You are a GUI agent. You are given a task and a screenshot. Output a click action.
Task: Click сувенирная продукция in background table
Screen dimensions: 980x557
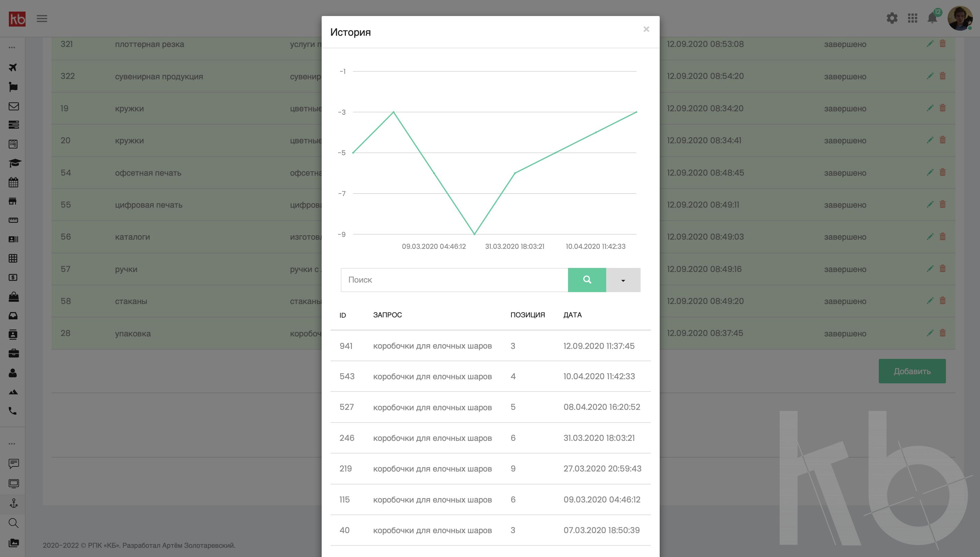coord(159,76)
